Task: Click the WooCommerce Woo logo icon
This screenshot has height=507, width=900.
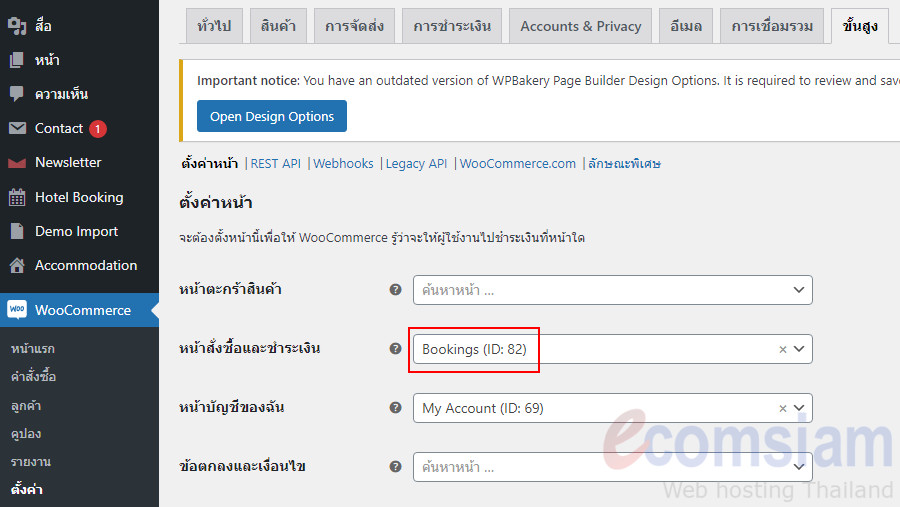Action: point(17,309)
